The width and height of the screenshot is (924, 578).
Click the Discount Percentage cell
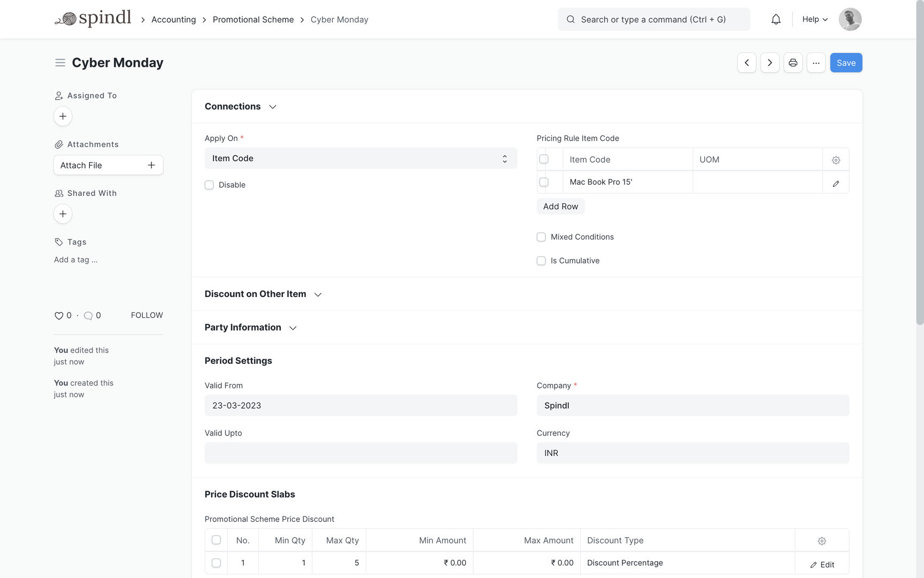[x=688, y=563]
